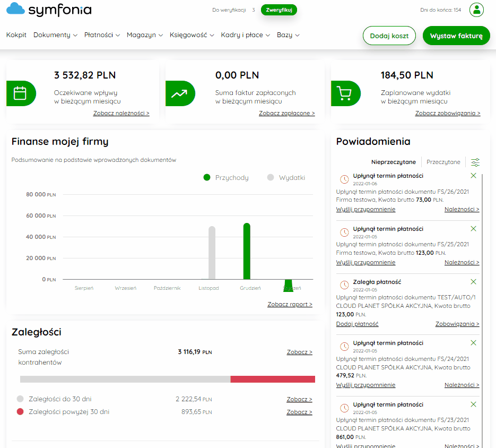The height and width of the screenshot is (448, 496).
Task: Switch to the Przeczytane notifications tab
Action: coord(443,162)
